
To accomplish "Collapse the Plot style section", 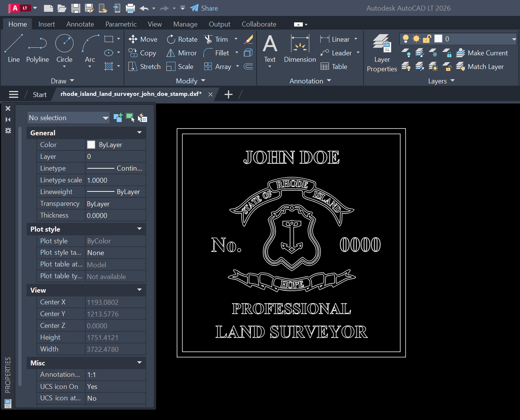I will (139, 229).
